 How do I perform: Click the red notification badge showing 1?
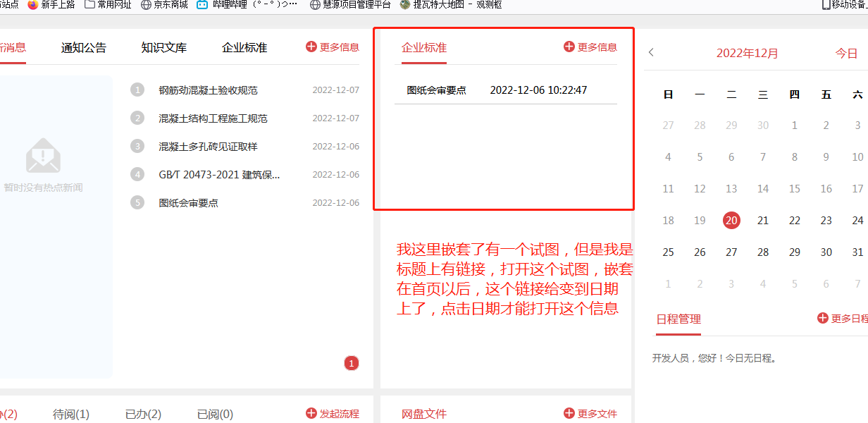351,363
